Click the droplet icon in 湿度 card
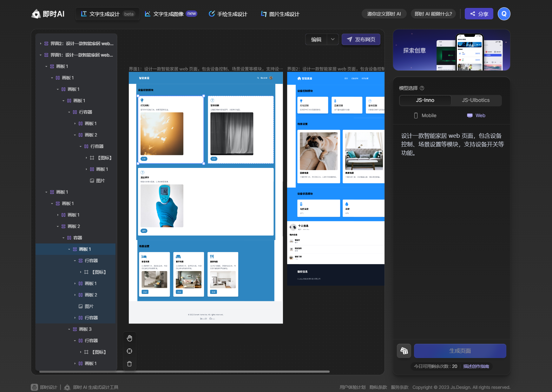 point(347,204)
